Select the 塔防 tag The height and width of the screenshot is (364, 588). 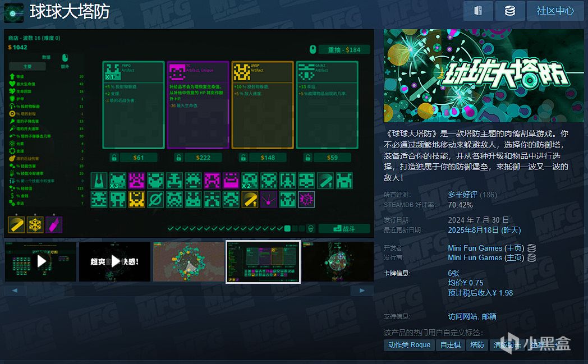[477, 345]
